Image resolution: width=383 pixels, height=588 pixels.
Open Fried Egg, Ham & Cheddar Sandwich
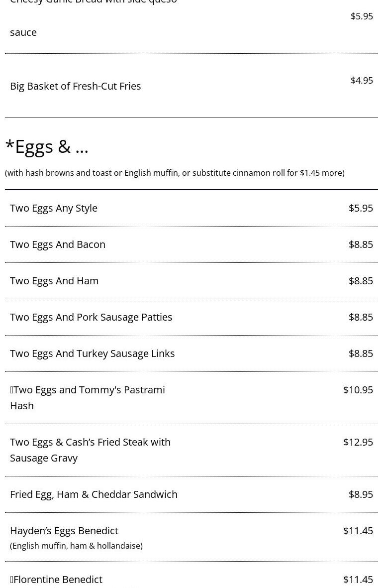click(x=94, y=494)
